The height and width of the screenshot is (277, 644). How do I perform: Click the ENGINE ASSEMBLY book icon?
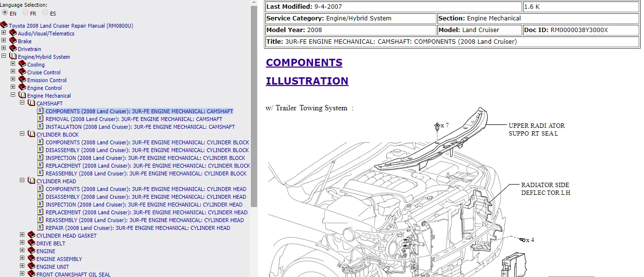(32, 259)
